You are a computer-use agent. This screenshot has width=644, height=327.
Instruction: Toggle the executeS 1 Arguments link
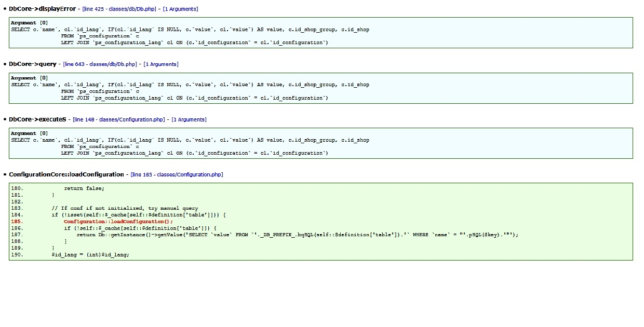click(x=189, y=119)
